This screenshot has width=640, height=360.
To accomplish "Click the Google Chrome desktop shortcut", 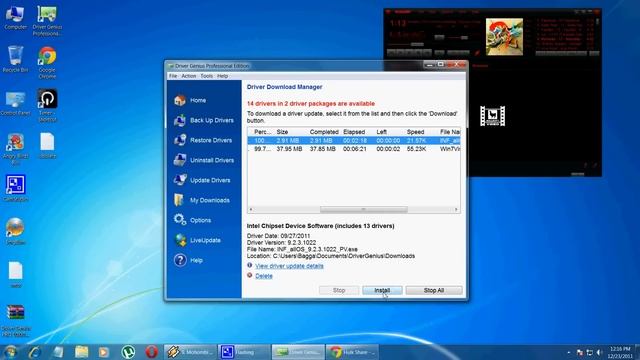I will point(47,62).
